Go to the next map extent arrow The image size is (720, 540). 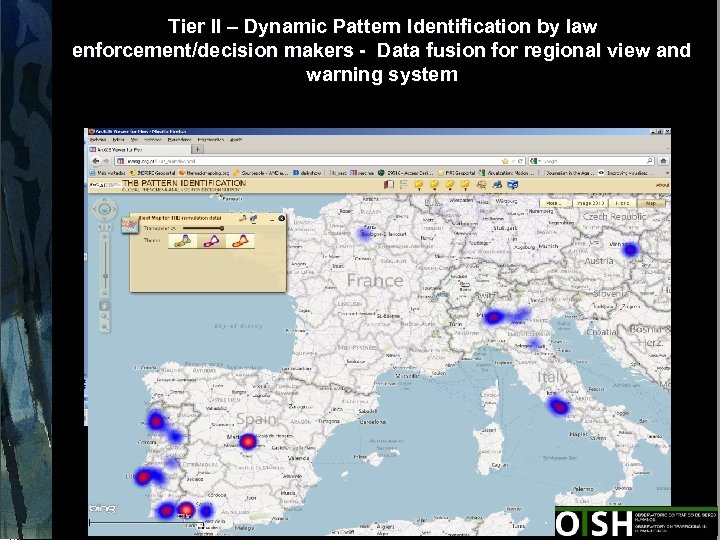coord(108,227)
